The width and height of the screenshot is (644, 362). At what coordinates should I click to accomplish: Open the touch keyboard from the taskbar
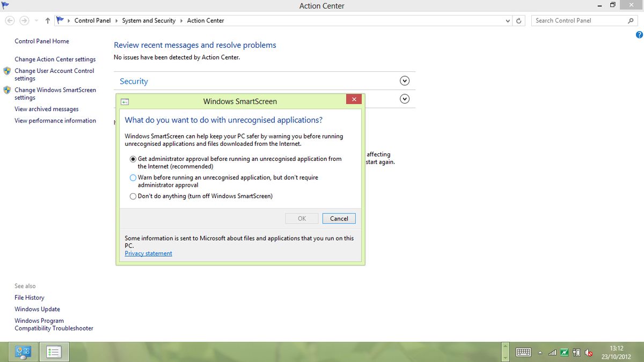(523, 352)
